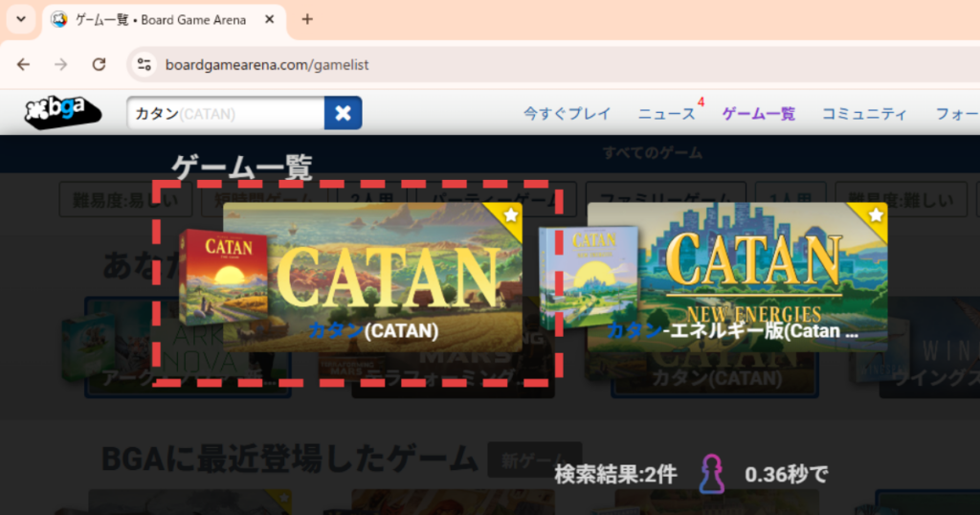Click the 難易度:難しい filter tag

(900, 201)
